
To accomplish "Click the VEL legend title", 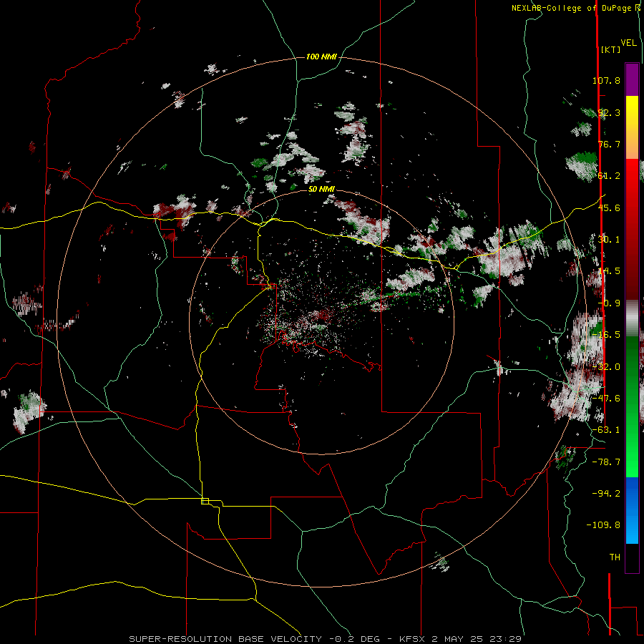I will (628, 43).
